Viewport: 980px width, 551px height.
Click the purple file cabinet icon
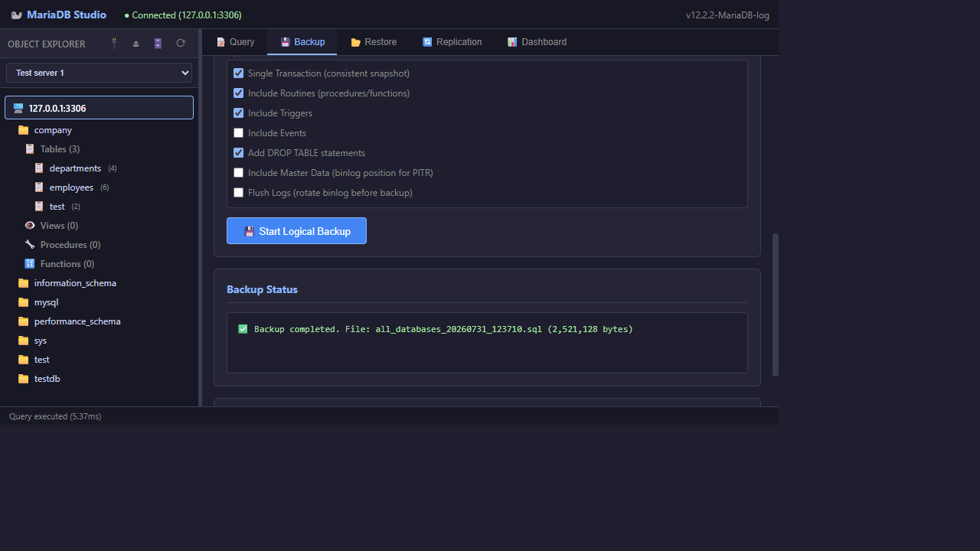click(158, 44)
